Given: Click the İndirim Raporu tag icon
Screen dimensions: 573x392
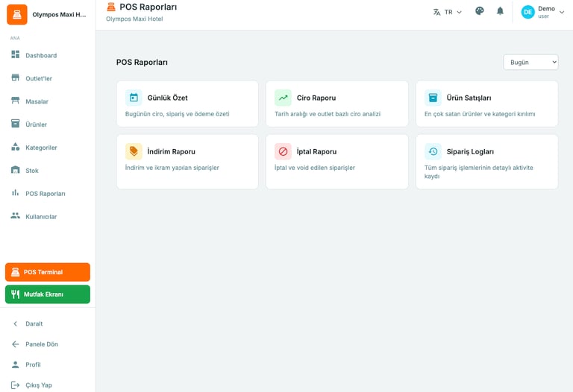Looking at the screenshot, I should (134, 151).
